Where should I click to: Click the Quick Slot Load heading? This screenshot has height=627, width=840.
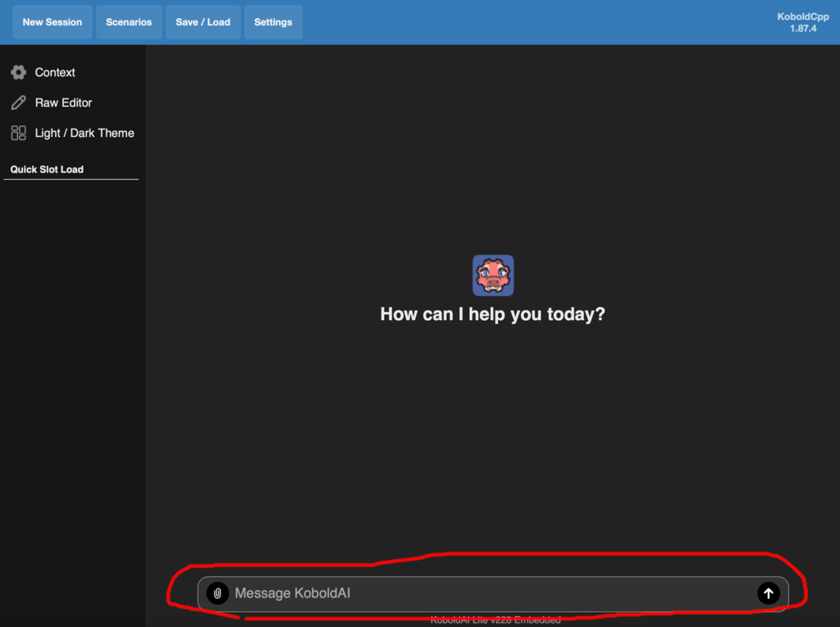point(47,169)
